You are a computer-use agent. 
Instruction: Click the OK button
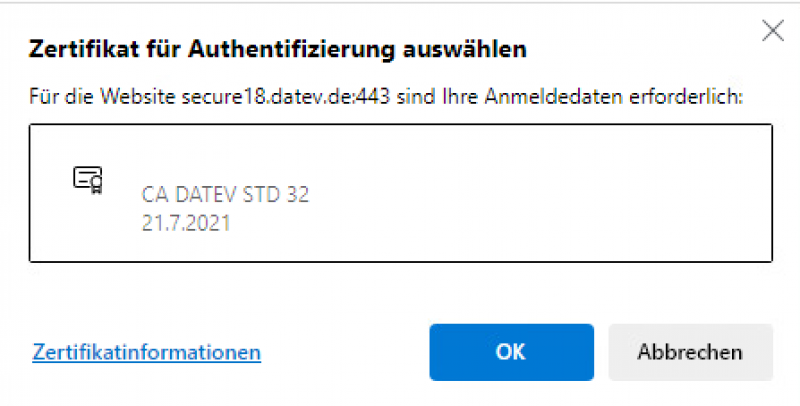(x=511, y=352)
